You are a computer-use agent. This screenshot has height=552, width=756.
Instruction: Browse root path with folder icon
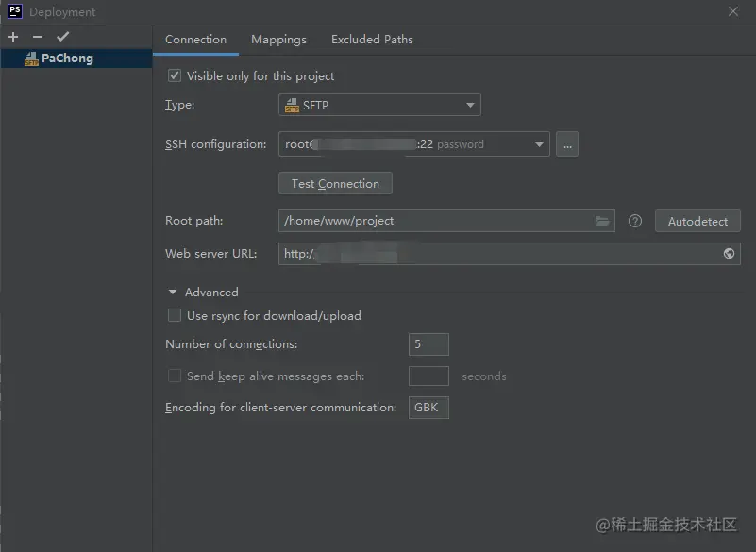point(602,222)
